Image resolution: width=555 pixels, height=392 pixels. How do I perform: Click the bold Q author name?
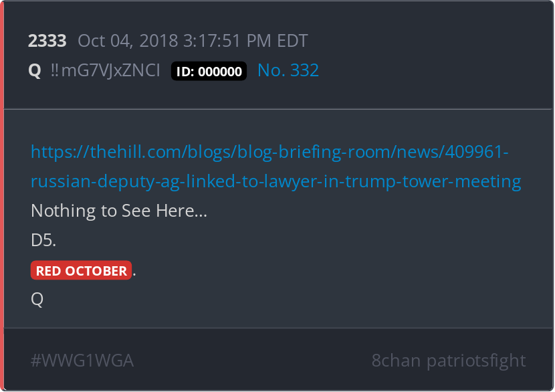(x=35, y=70)
